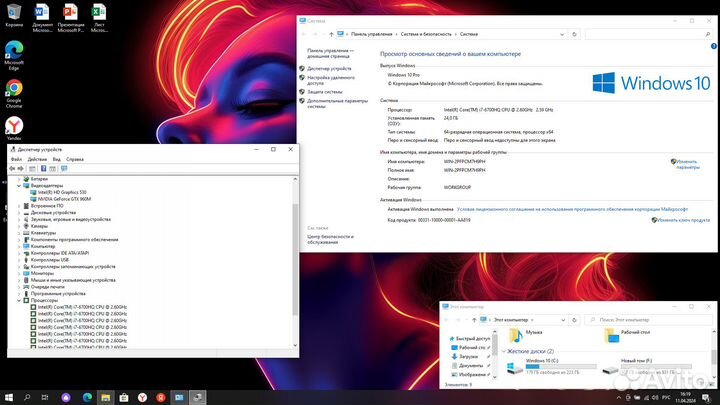
Task: Open the Recycle Bin (Корзина) desktop icon
Action: click(14, 15)
